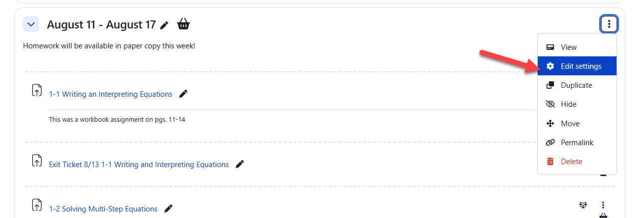Viewport: 644px width, 218px height.
Task: Open the three-dot menu for 1-2 Solving Multi-Step Equations
Action: coord(603,205)
